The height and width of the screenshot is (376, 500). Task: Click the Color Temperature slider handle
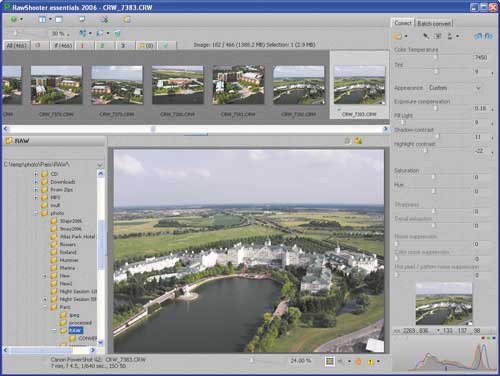click(x=436, y=57)
